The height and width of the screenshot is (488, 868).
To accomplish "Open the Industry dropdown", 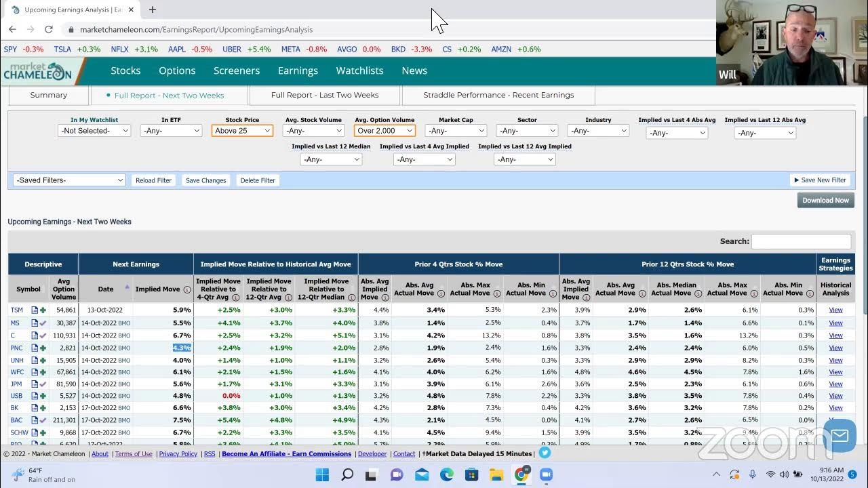I will pyautogui.click(x=598, y=131).
